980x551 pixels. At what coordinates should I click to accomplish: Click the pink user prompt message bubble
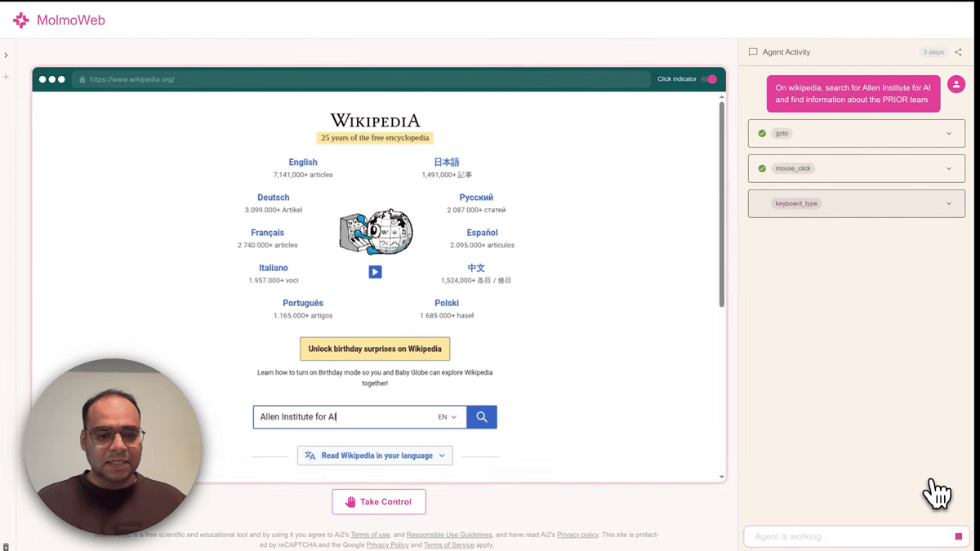click(x=853, y=94)
